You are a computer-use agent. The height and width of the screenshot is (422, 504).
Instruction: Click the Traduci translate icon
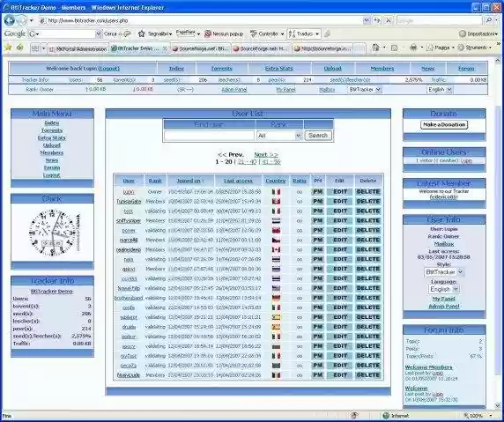pyautogui.click(x=292, y=33)
